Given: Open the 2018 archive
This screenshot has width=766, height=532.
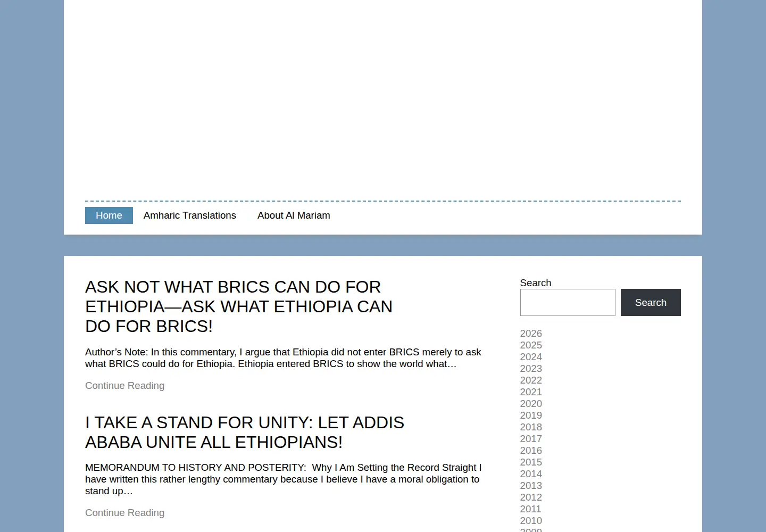Looking at the screenshot, I should click(x=531, y=427).
